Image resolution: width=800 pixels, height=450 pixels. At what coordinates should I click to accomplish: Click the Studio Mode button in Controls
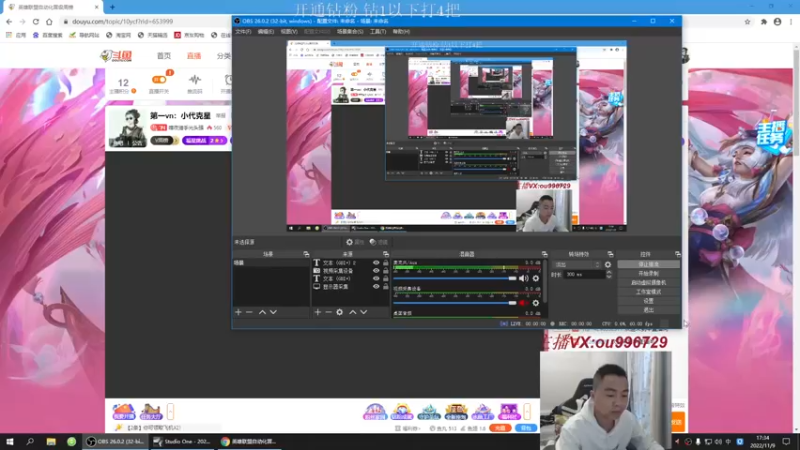648,292
